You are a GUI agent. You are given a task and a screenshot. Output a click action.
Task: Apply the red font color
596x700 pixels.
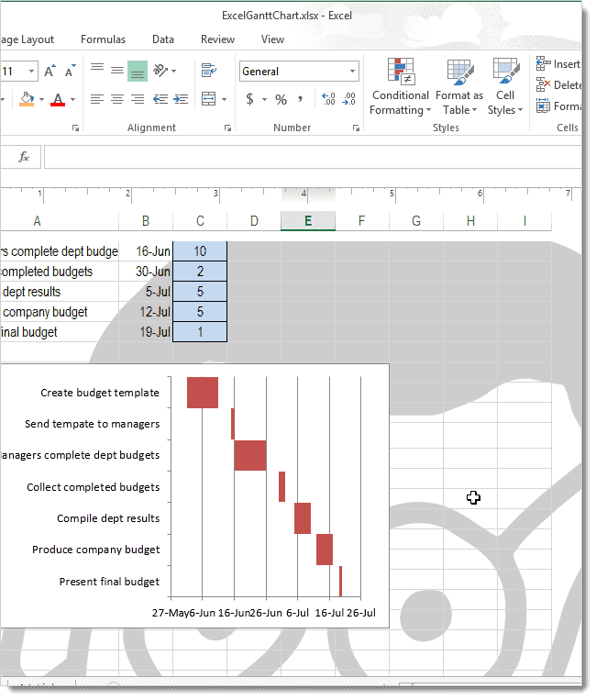[x=58, y=99]
